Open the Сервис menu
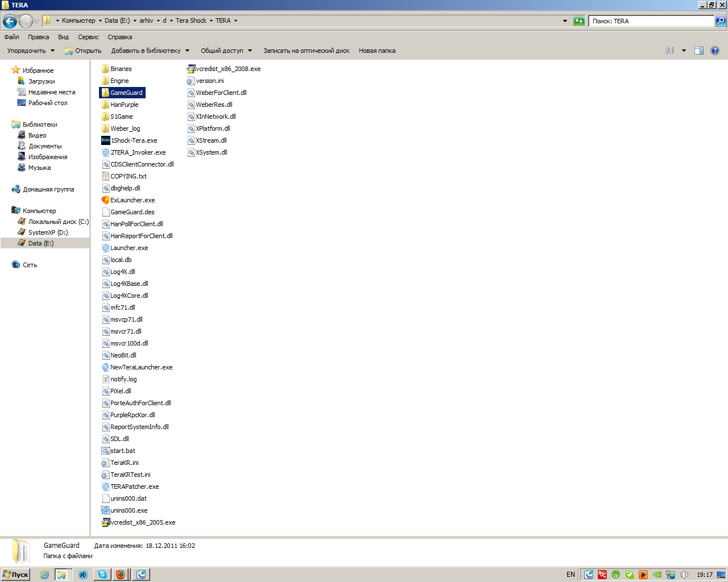 tap(88, 37)
